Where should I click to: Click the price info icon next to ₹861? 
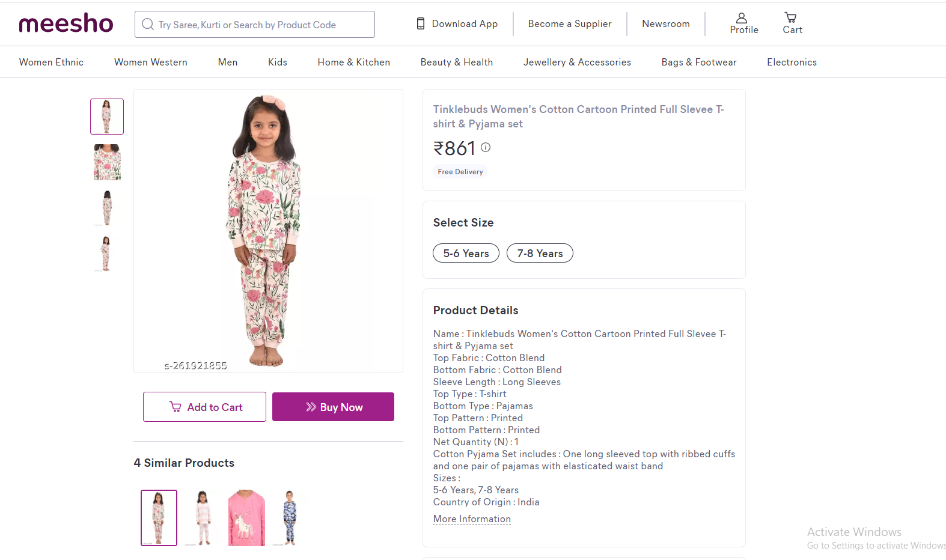(486, 147)
